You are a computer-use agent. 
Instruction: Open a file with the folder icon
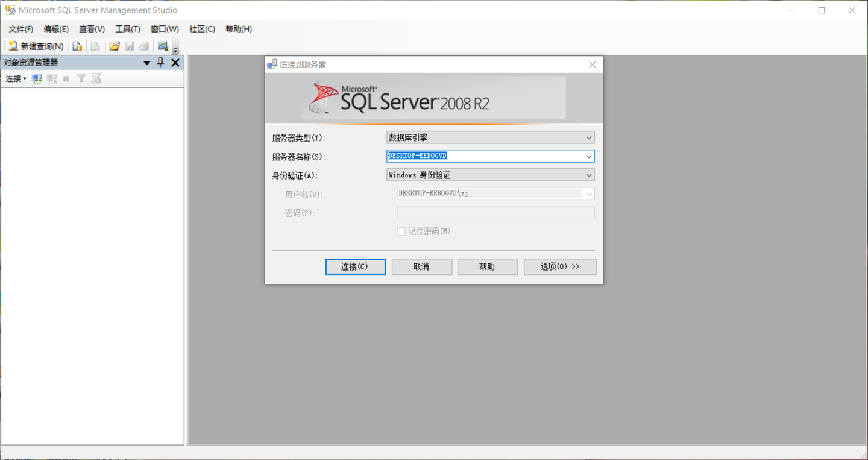tap(115, 46)
